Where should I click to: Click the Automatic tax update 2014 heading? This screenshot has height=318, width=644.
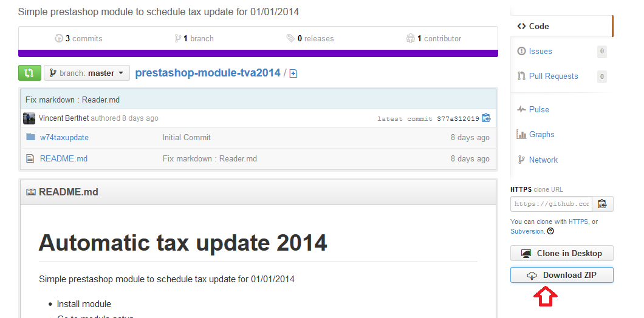coord(183,243)
